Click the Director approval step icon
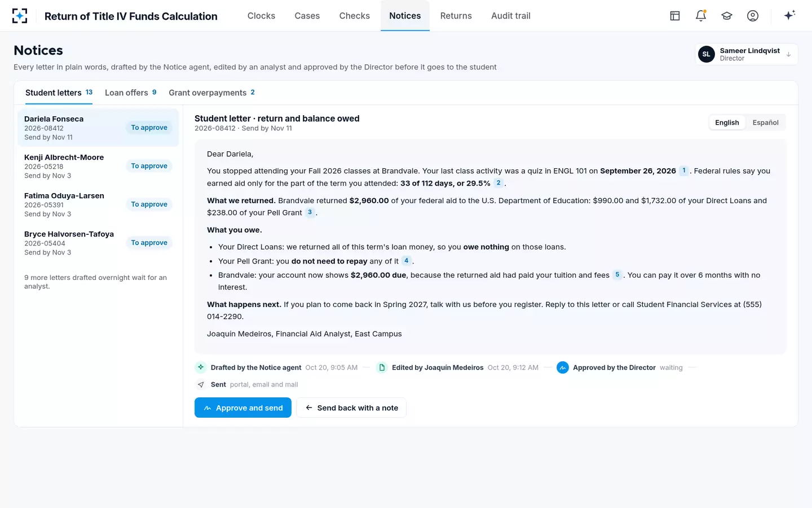This screenshot has width=812, height=508. tap(563, 367)
